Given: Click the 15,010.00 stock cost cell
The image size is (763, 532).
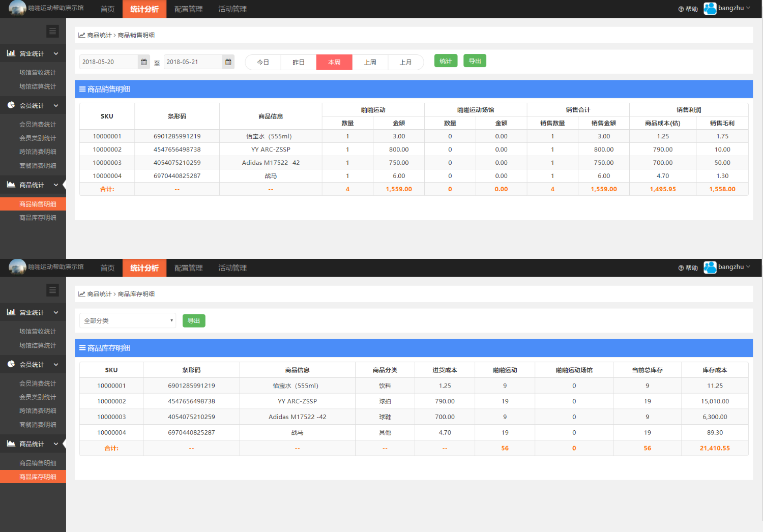Looking at the screenshot, I should 715,401.
